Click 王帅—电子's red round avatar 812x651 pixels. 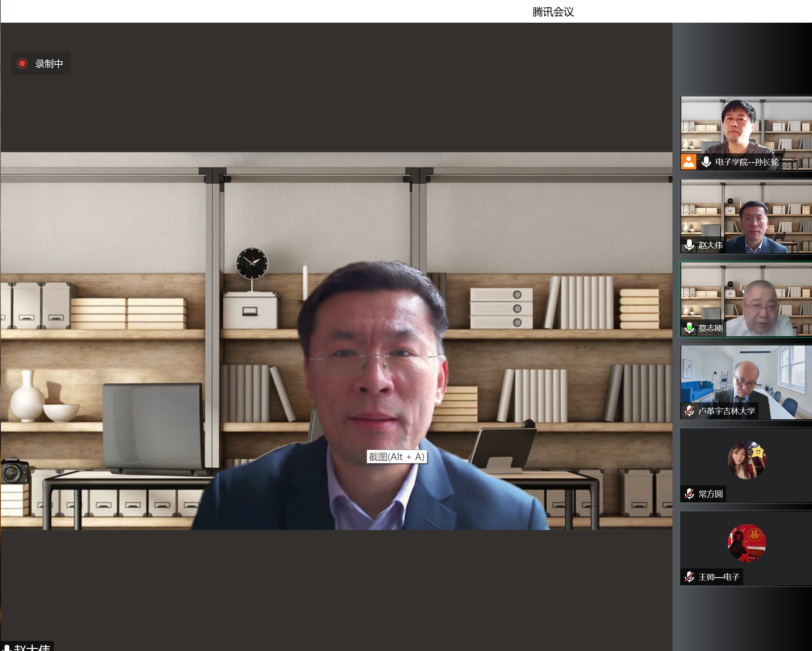747,543
